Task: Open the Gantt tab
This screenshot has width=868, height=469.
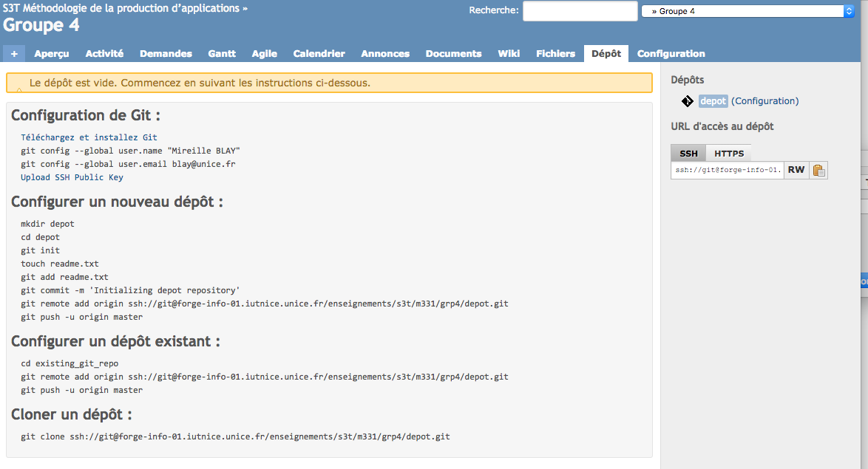Action: pos(222,54)
